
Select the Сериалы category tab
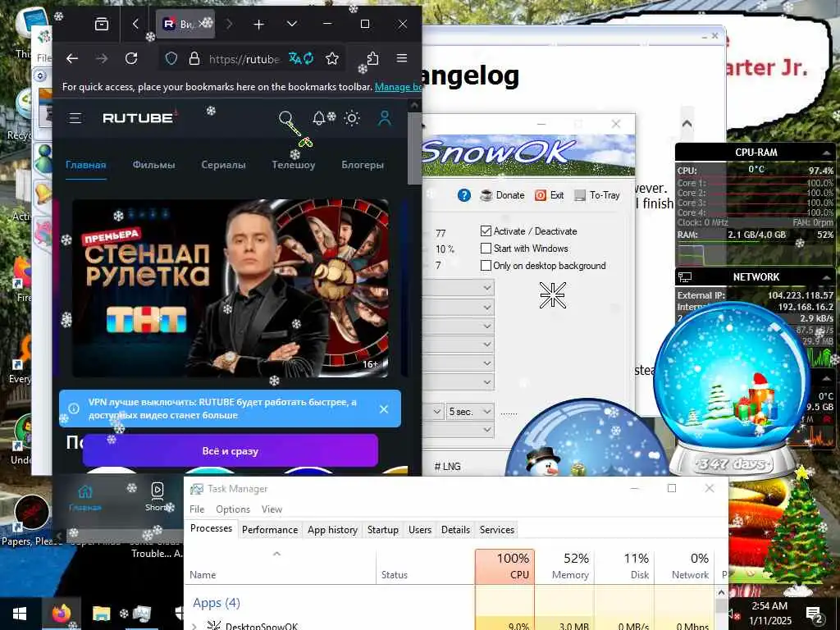coord(223,164)
